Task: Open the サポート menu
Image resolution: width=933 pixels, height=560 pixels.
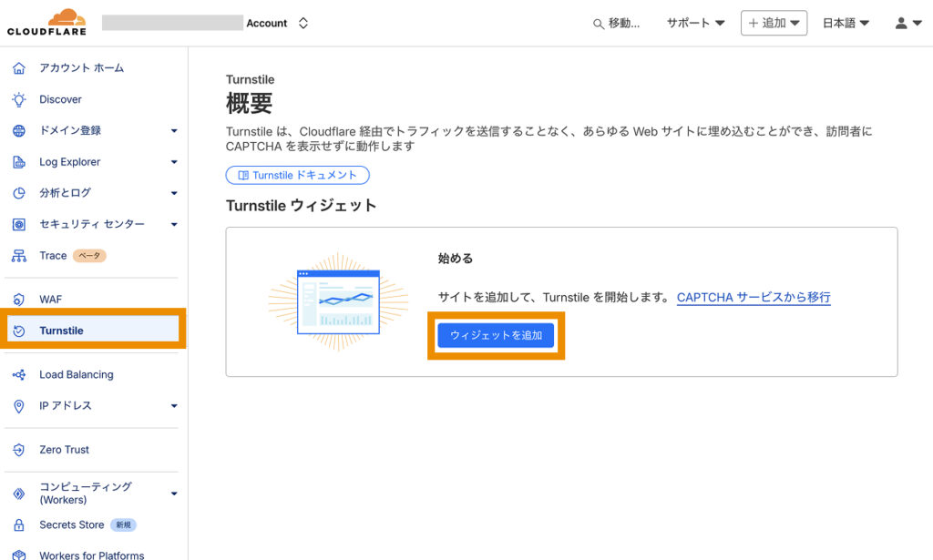Action: point(695,24)
